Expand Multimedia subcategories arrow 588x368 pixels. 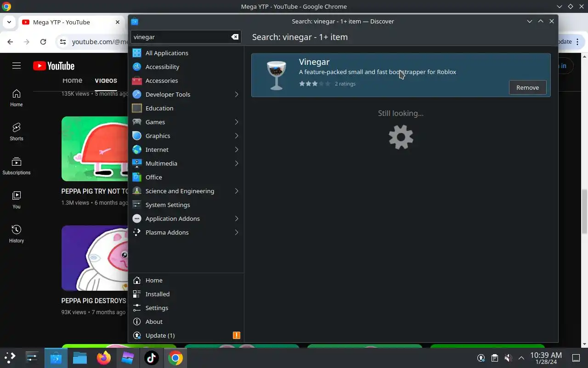coord(237,163)
